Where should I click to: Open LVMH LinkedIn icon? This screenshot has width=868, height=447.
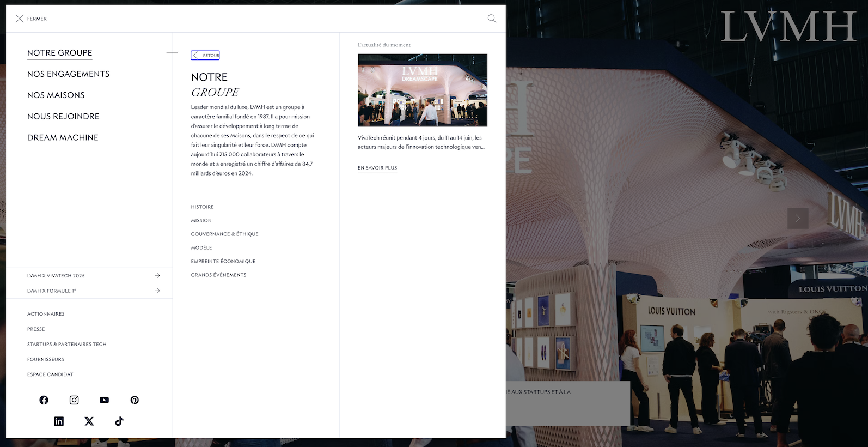59,421
